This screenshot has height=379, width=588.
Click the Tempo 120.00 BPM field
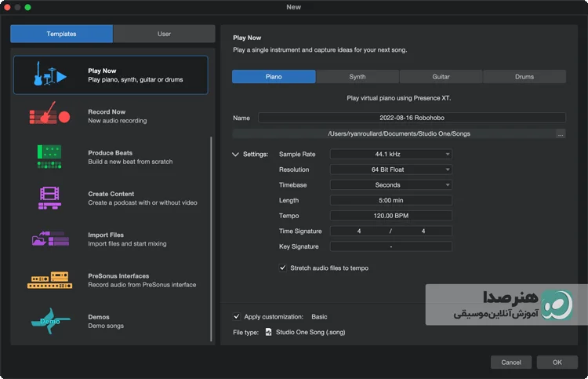pyautogui.click(x=390, y=216)
